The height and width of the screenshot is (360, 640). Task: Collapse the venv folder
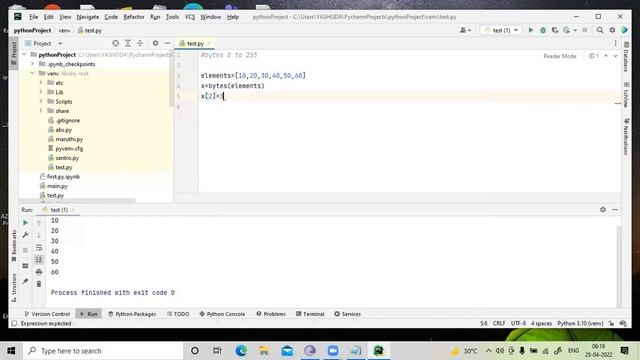[x=32, y=73]
